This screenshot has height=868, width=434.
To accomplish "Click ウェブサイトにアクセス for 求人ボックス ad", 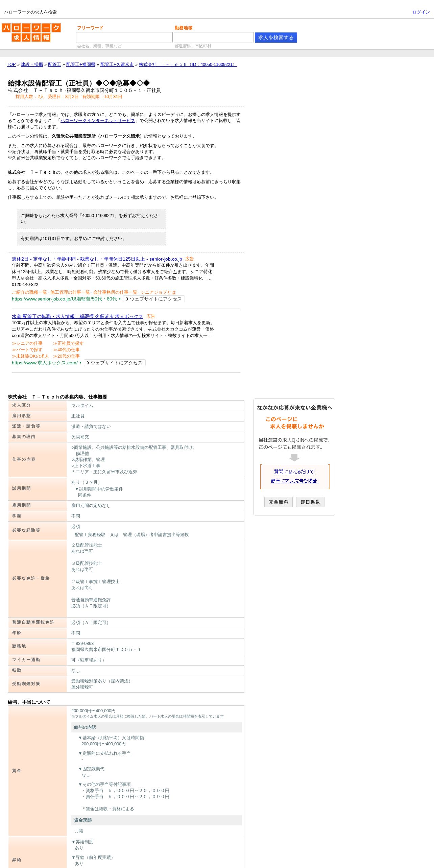I will click(x=115, y=363).
